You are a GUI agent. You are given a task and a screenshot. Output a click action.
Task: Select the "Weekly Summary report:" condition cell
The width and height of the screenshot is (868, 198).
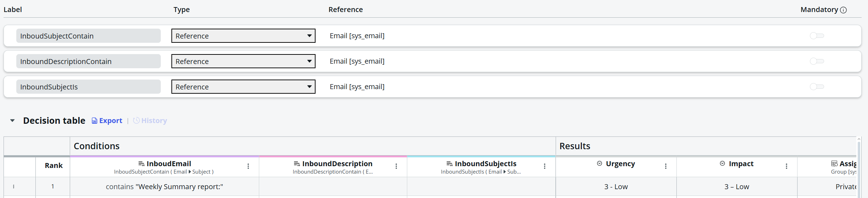(x=164, y=187)
